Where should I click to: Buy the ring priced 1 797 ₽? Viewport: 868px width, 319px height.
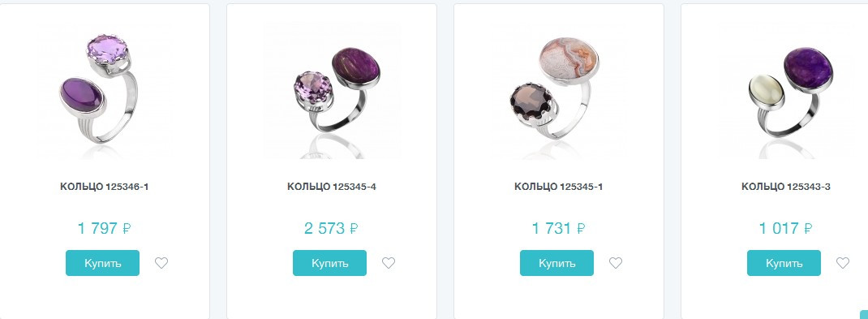102,263
